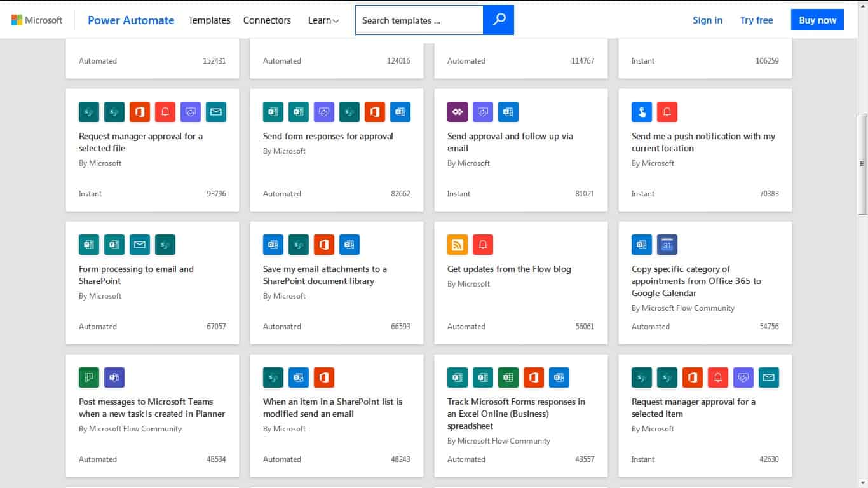Screen dimensions: 868x488
Task: Click Outlook icon in Track Forms responses card
Action: [559, 377]
